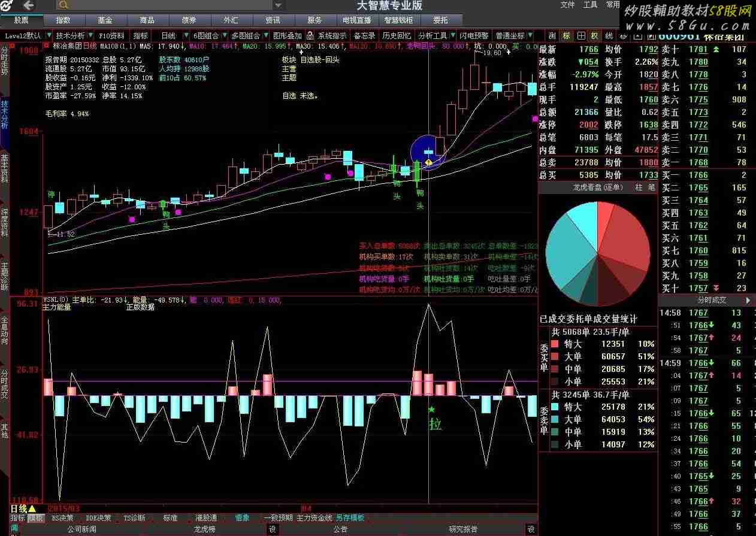Click the 分时成交 panel arrow icon
Image resolution: width=756 pixels, height=536 pixels.
(x=748, y=300)
